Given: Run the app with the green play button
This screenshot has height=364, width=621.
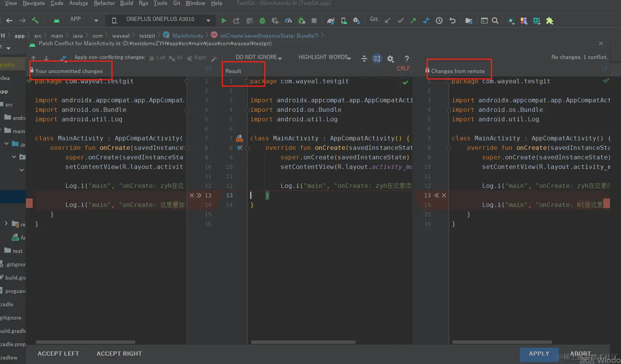Looking at the screenshot, I should 224,21.
